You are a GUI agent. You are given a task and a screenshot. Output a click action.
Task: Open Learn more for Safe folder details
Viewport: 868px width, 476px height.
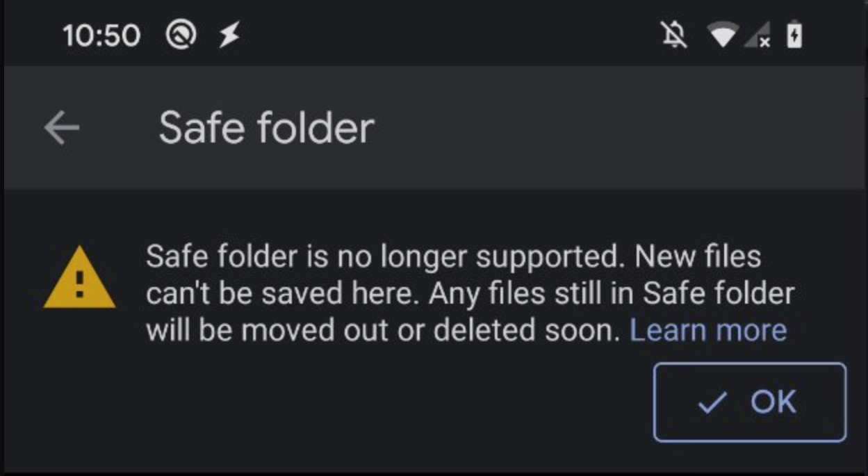click(x=708, y=329)
